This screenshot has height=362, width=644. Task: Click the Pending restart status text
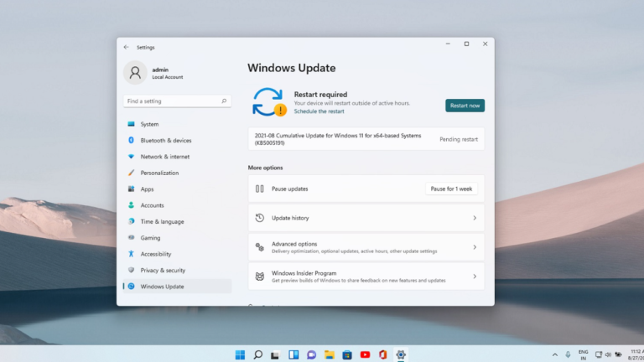pyautogui.click(x=459, y=139)
